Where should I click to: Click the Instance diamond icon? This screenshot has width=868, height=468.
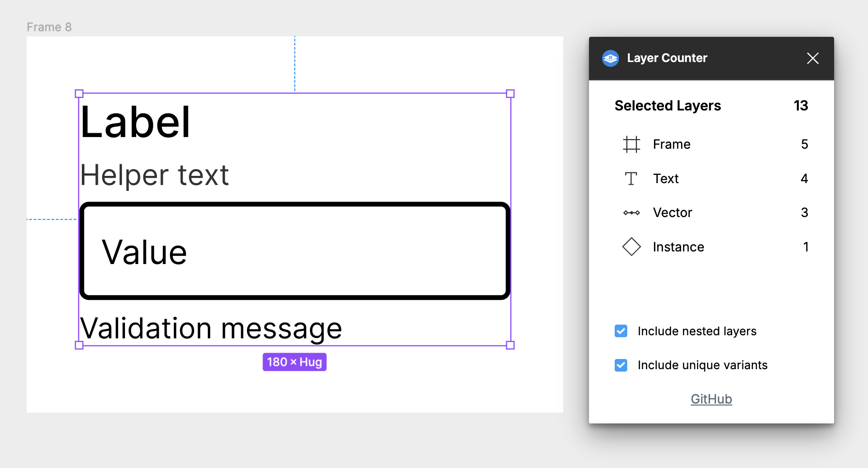pos(631,247)
